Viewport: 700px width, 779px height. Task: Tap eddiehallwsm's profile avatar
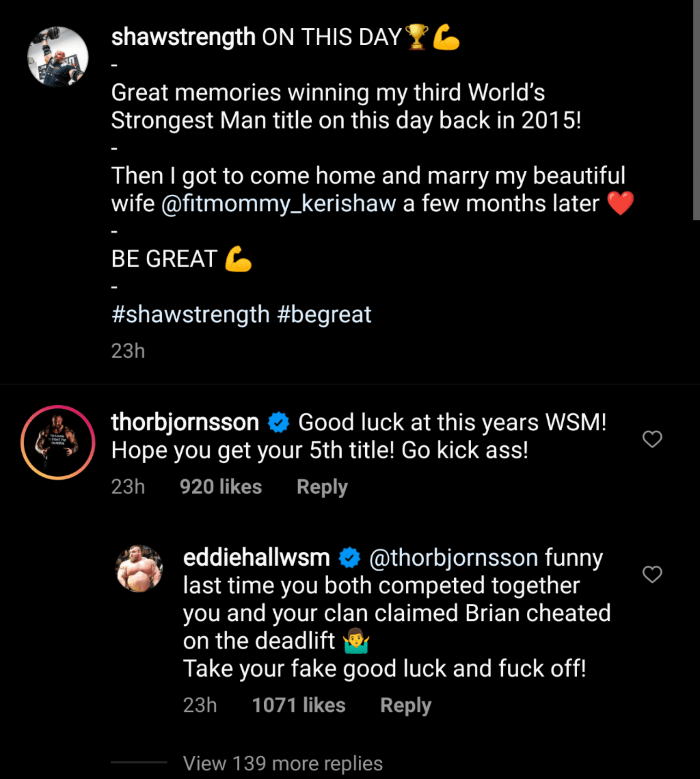click(x=139, y=568)
